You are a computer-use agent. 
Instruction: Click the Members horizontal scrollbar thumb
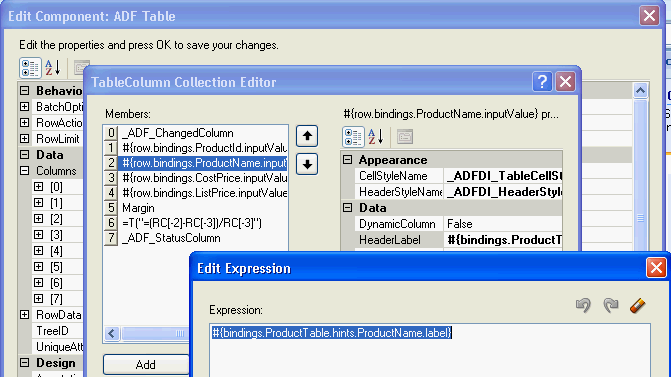tap(156, 333)
